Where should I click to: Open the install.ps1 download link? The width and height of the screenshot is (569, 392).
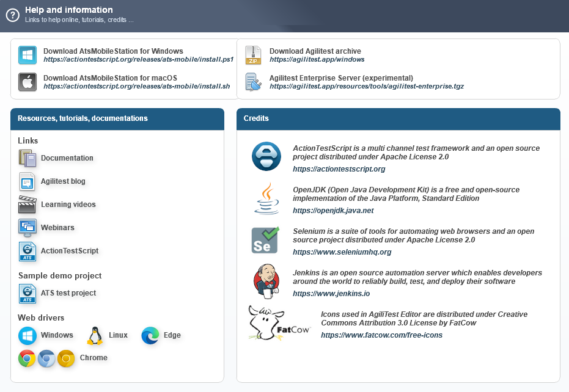tap(138, 59)
